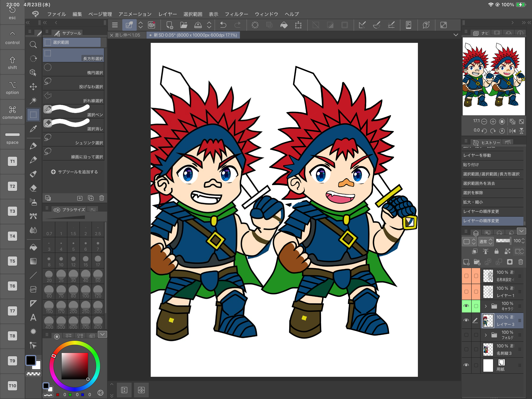Switch to the 新SD 0.05 canvas tab
Image resolution: width=532 pixels, height=399 pixels.
tap(194, 35)
